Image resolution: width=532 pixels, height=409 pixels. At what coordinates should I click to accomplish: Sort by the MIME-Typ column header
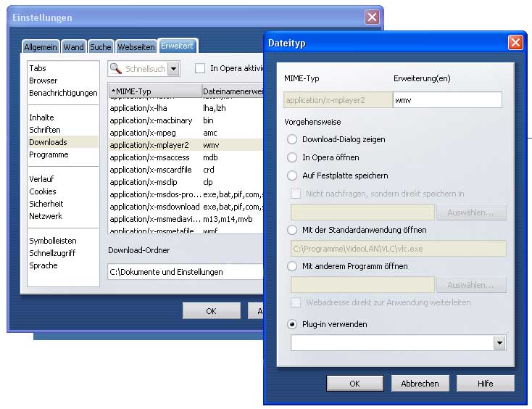tap(154, 91)
